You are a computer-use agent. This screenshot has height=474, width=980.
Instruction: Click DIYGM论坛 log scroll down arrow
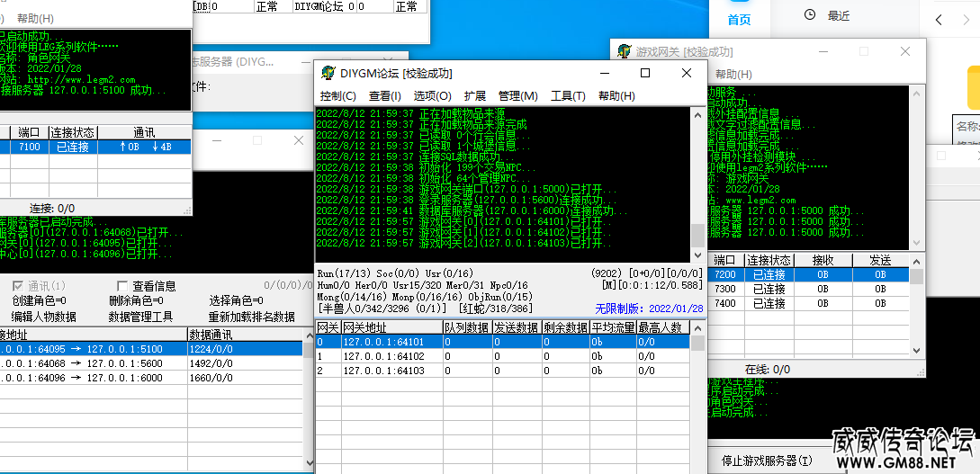tap(698, 255)
